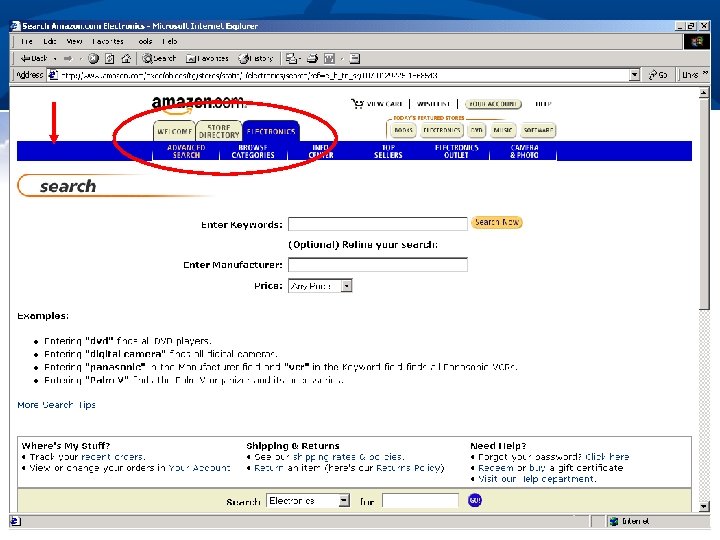Open the address bar dropdown arrow
720x540 pixels.
634,75
